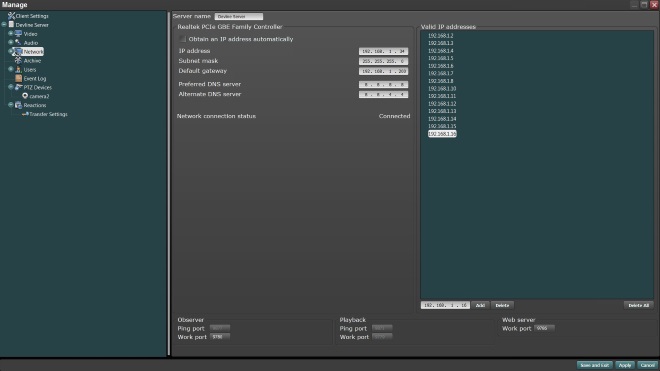This screenshot has height=371, width=660.
Task: Select 192.168.1.5 in valid IP list
Action: point(441,58)
